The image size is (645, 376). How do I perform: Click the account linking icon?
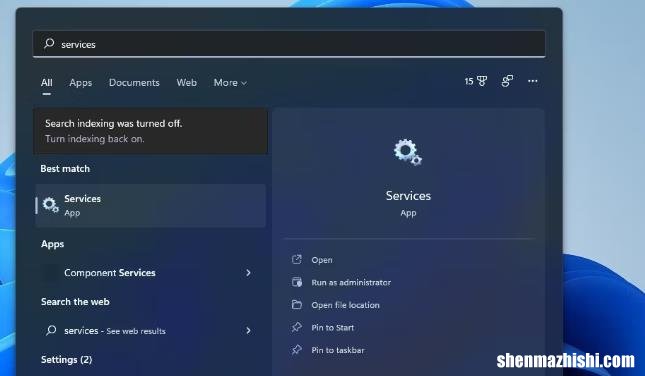pyautogui.click(x=507, y=81)
